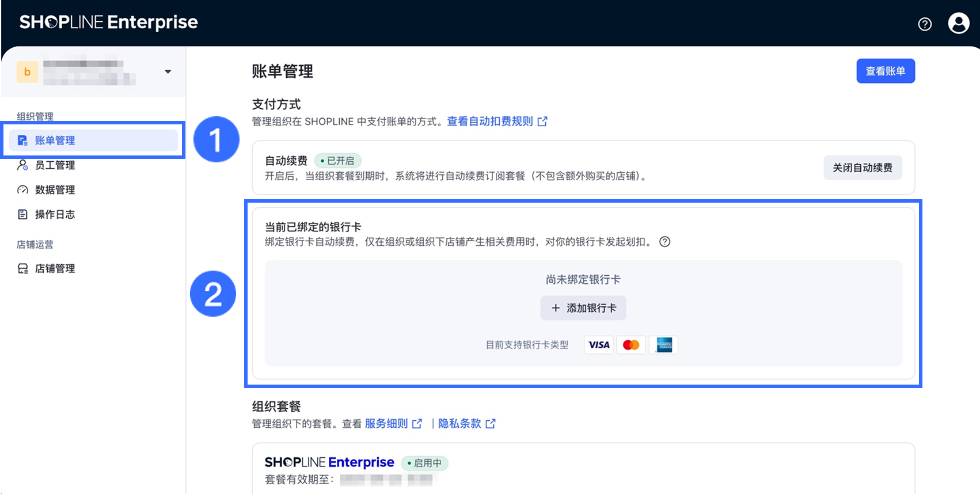This screenshot has height=494, width=980.
Task: Click the VISA card logo
Action: pyautogui.click(x=599, y=345)
